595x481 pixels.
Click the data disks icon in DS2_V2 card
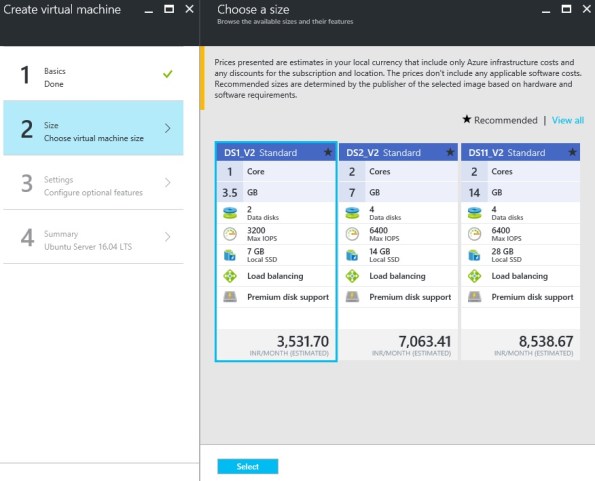click(352, 213)
